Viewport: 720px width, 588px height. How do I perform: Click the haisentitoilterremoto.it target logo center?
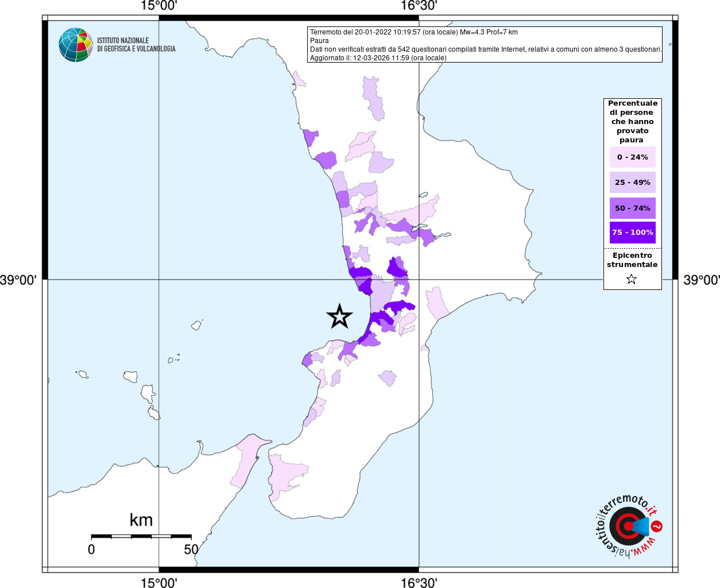628,526
